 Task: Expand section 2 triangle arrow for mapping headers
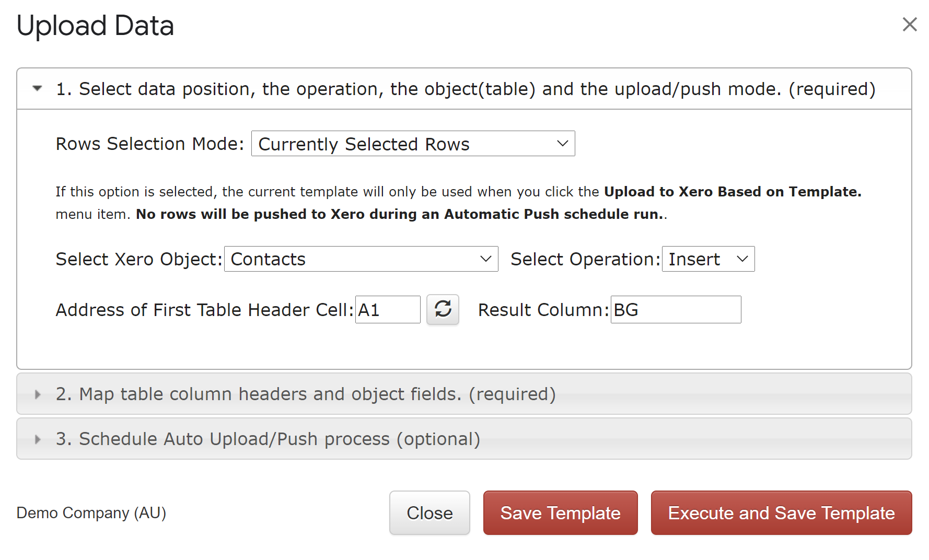pyautogui.click(x=38, y=394)
